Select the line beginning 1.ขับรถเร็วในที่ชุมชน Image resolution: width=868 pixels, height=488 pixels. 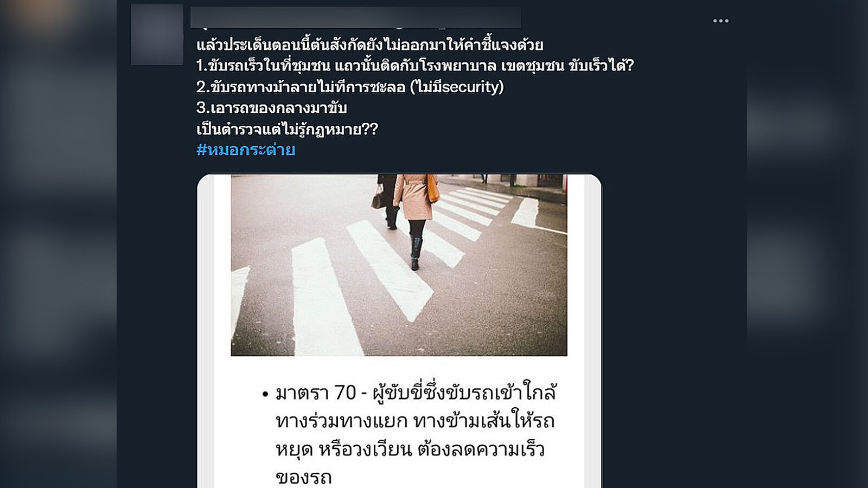pyautogui.click(x=415, y=66)
